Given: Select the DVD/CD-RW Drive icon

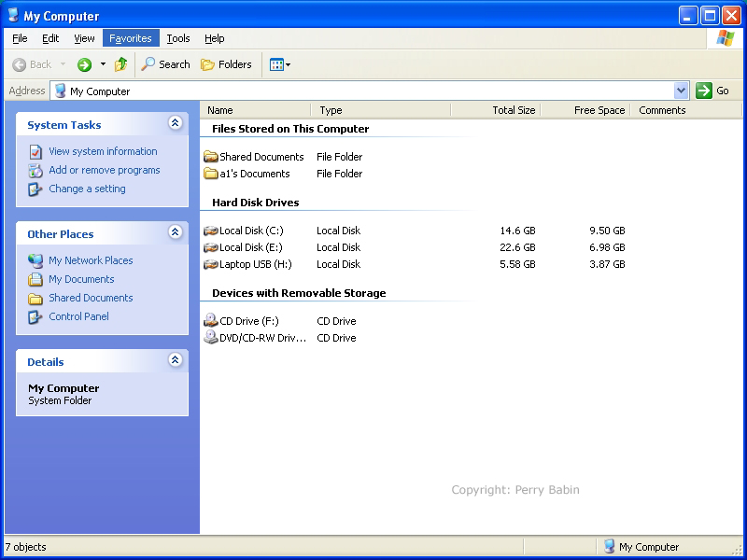Looking at the screenshot, I should point(211,337).
